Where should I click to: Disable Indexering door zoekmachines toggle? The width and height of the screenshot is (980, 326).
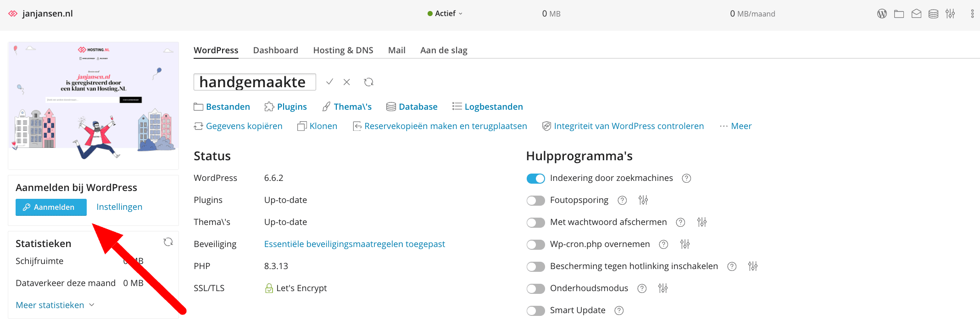tap(535, 178)
